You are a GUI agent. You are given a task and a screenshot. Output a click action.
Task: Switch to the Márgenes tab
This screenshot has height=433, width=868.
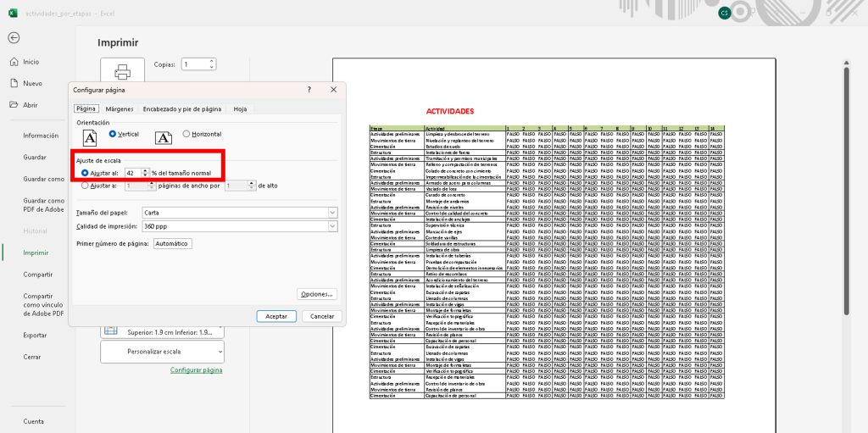point(119,108)
